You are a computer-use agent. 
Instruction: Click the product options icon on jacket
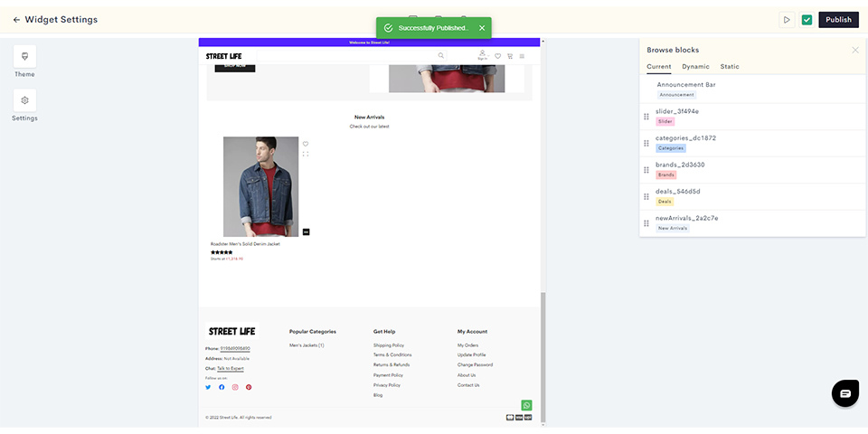(307, 231)
